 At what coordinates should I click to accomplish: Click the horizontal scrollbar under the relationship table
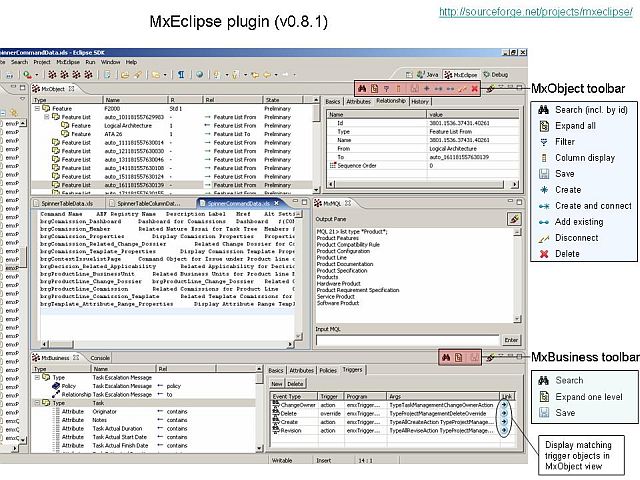(423, 184)
